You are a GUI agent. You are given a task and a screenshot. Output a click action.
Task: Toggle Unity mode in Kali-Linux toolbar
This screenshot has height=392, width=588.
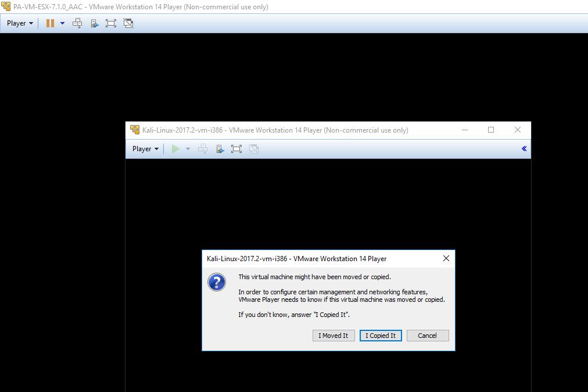(x=254, y=149)
